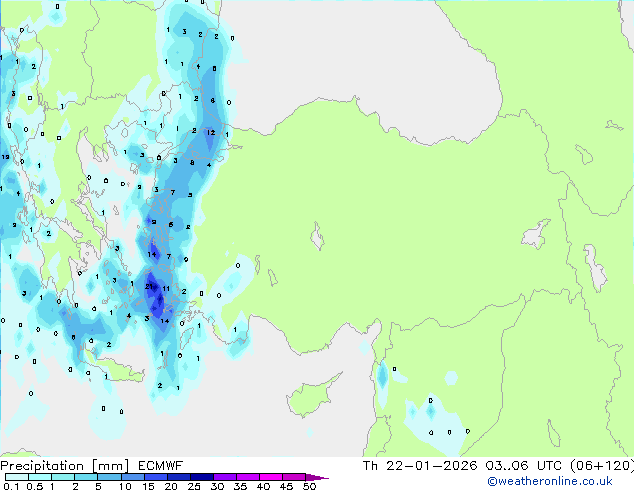Click the legend label "50"

[309, 486]
